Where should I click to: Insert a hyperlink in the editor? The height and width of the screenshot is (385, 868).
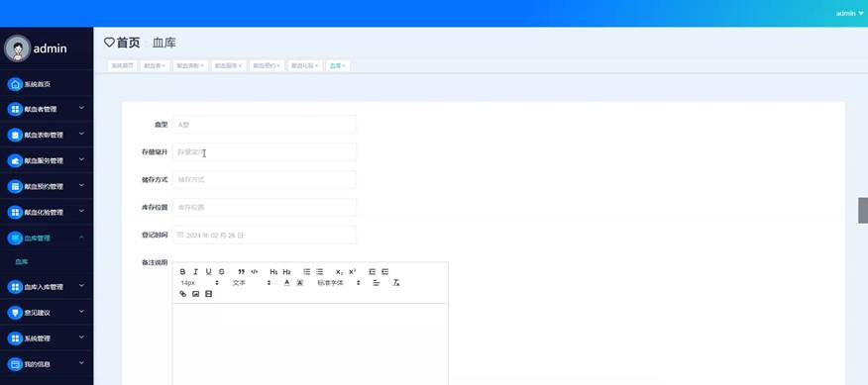click(x=183, y=294)
